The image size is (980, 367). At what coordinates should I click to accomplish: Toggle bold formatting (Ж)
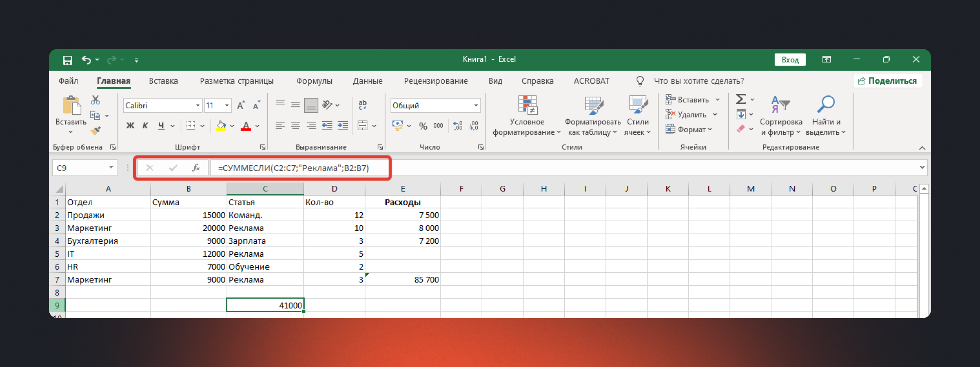coord(130,126)
